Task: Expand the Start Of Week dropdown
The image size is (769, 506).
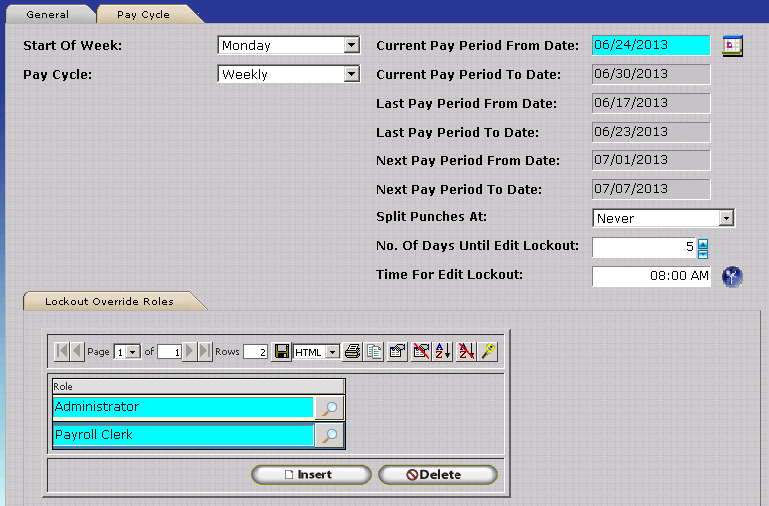Action: click(x=351, y=45)
